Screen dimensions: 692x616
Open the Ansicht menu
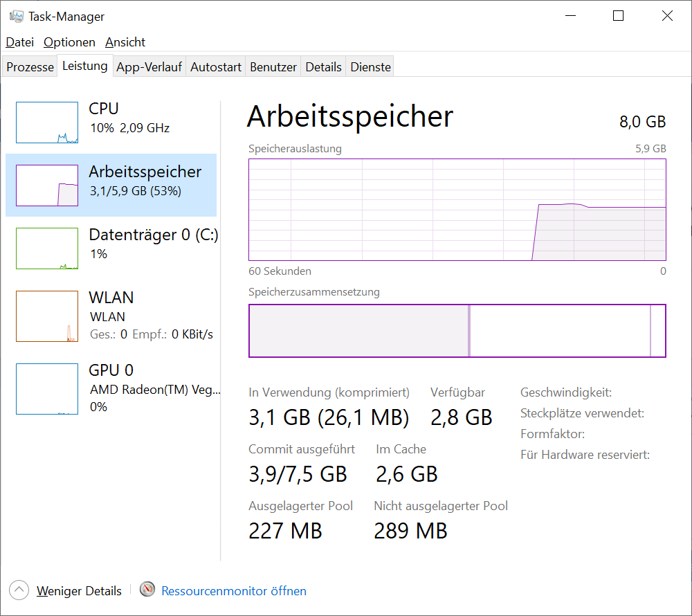click(x=125, y=42)
